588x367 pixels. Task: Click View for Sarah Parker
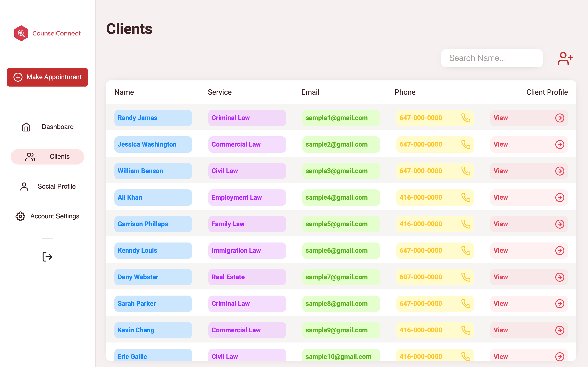point(529,304)
